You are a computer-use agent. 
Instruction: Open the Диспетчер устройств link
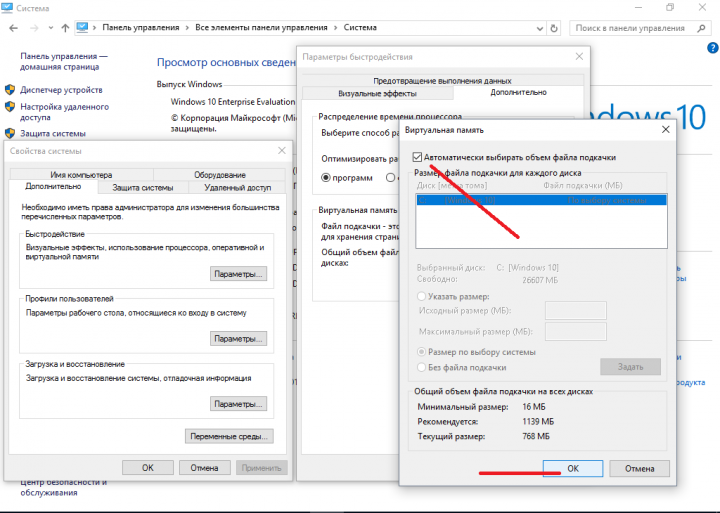(61, 90)
